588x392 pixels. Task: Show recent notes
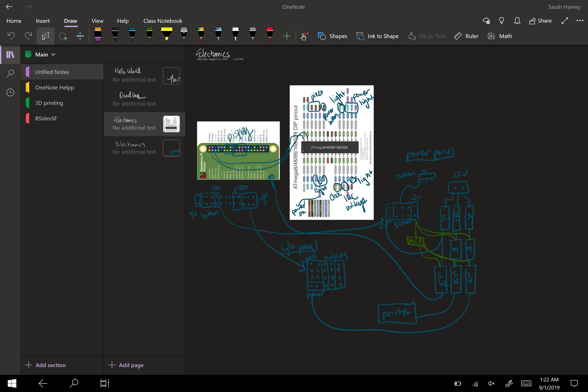click(x=10, y=92)
